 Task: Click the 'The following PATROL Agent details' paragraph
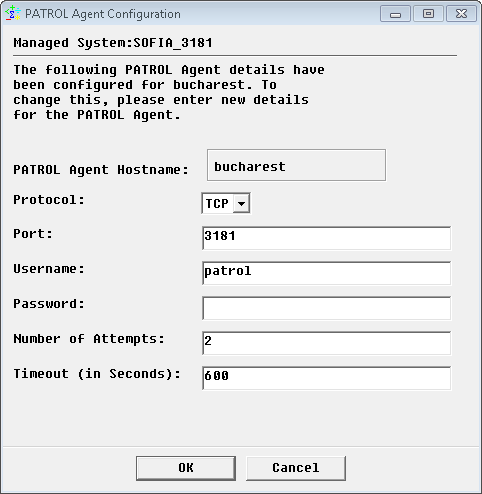(169, 92)
